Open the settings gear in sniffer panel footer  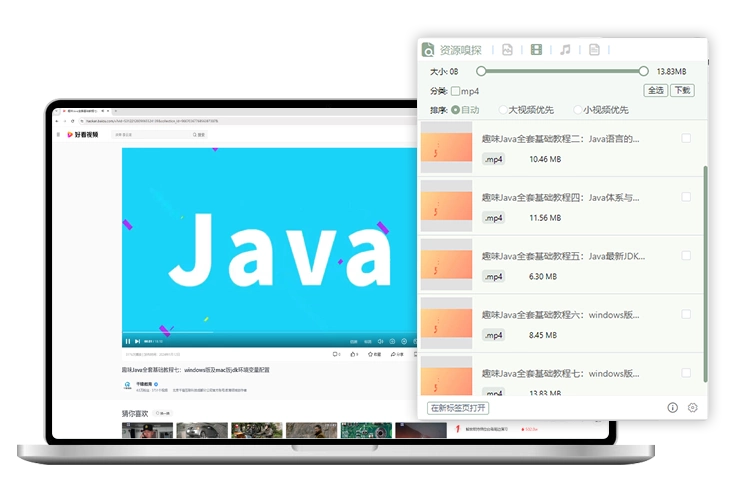pyautogui.click(x=693, y=408)
